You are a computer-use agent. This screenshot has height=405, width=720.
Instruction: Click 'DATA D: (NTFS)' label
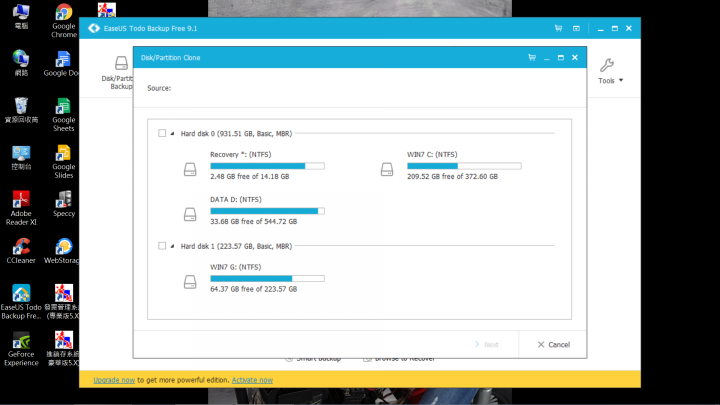click(x=236, y=199)
